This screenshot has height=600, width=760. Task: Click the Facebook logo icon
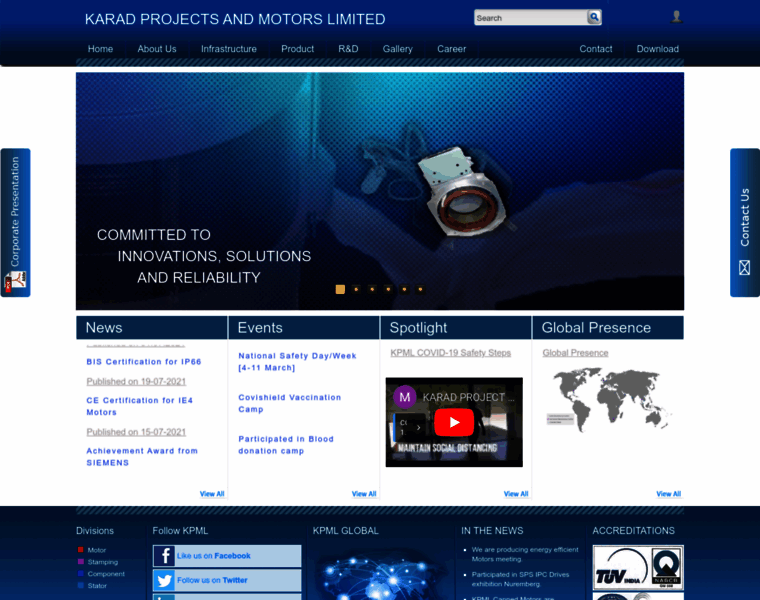coord(164,556)
